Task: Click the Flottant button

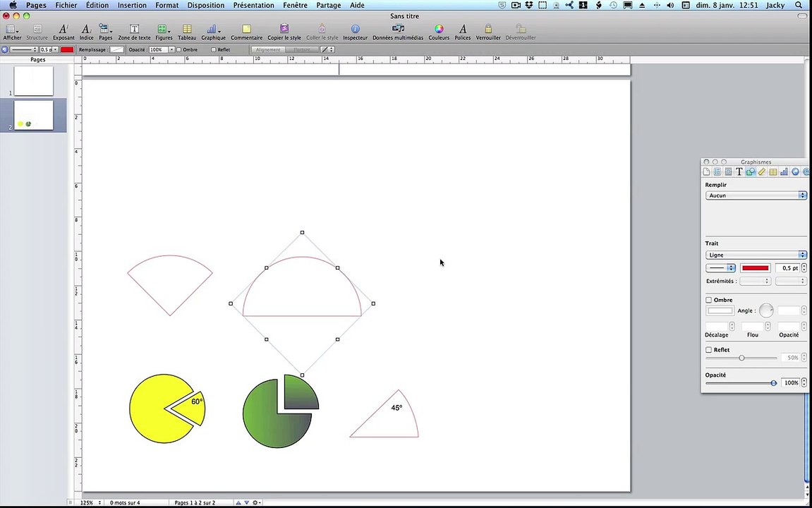Action: click(x=301, y=49)
